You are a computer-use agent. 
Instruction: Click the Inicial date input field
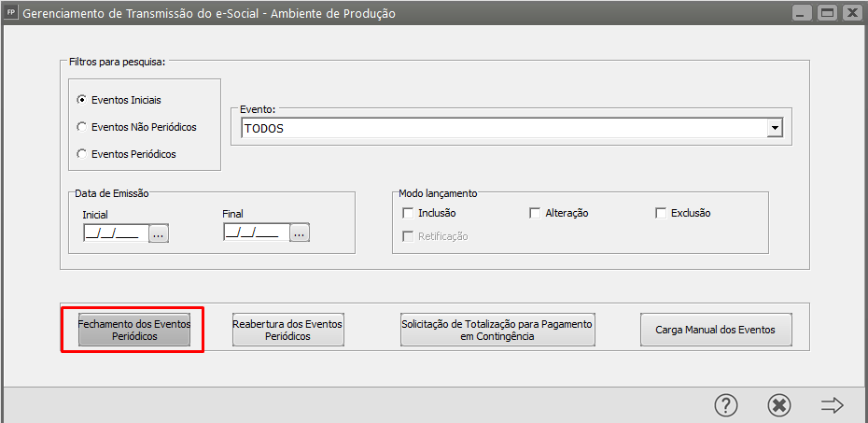112,233
